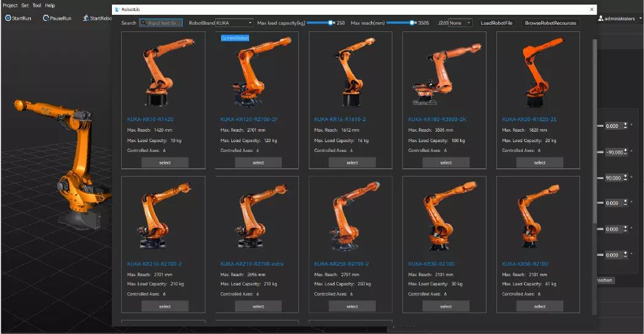Select the KUKA-KR50-R2100 robot
Screen dimensions: 644x334
[x=539, y=306]
